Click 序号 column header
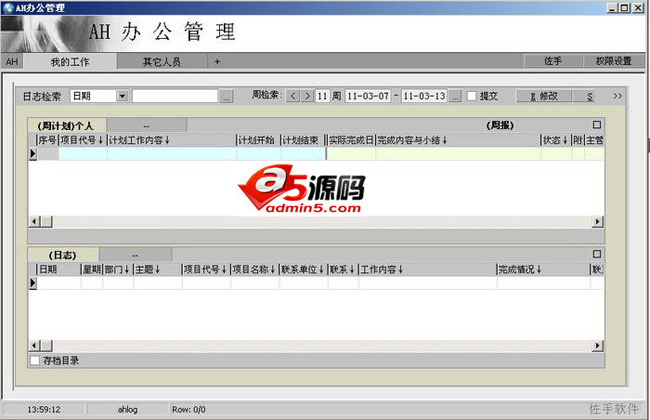Viewport: 650px width, 420px height. click(47, 140)
